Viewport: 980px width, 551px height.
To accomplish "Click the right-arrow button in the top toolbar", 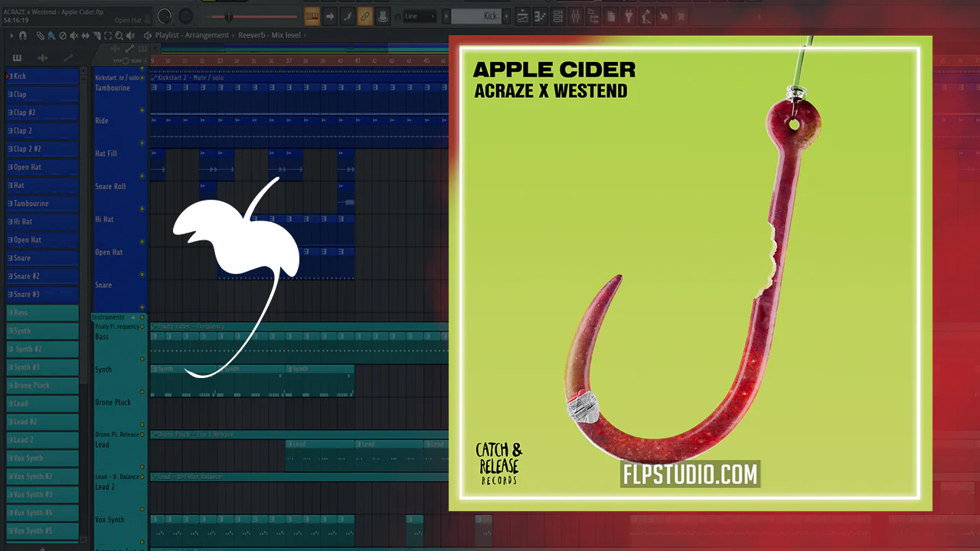I will click(330, 16).
